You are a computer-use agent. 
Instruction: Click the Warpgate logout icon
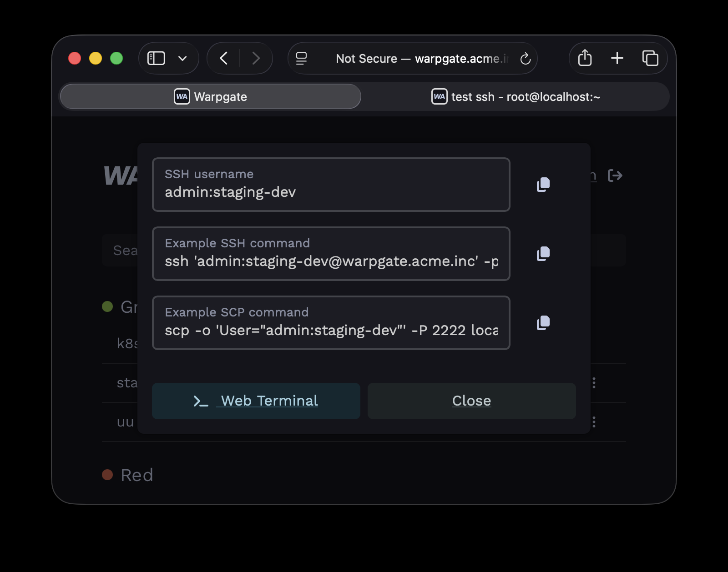(x=615, y=176)
